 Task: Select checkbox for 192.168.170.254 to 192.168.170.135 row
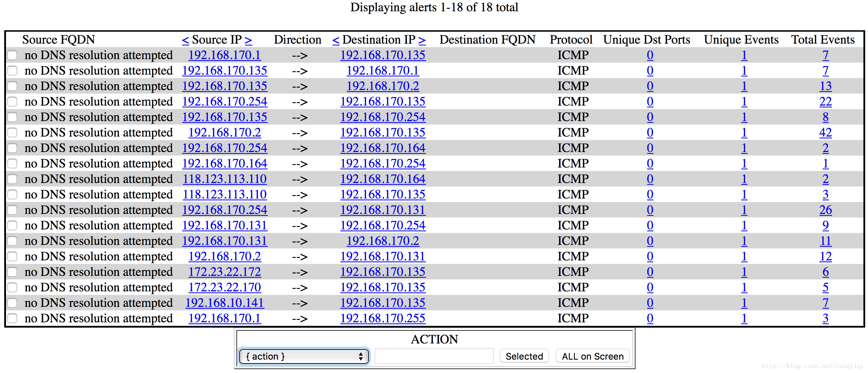click(12, 102)
